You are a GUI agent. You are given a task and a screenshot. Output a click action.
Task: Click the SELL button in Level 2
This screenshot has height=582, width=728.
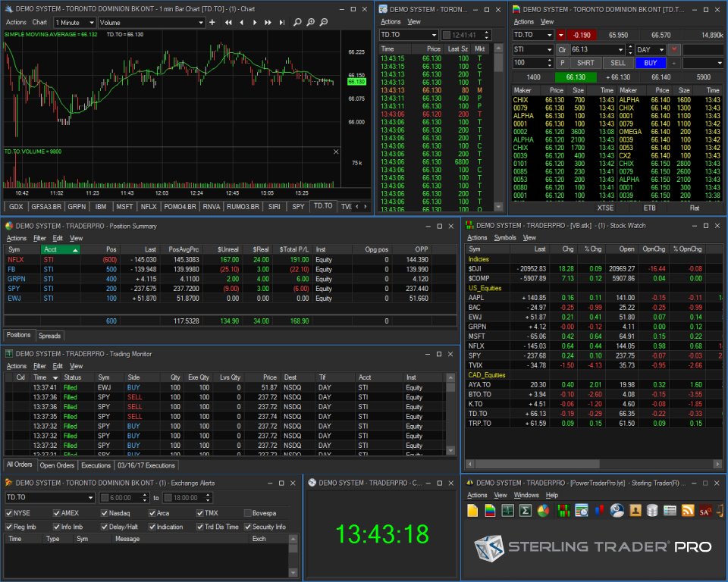point(617,63)
